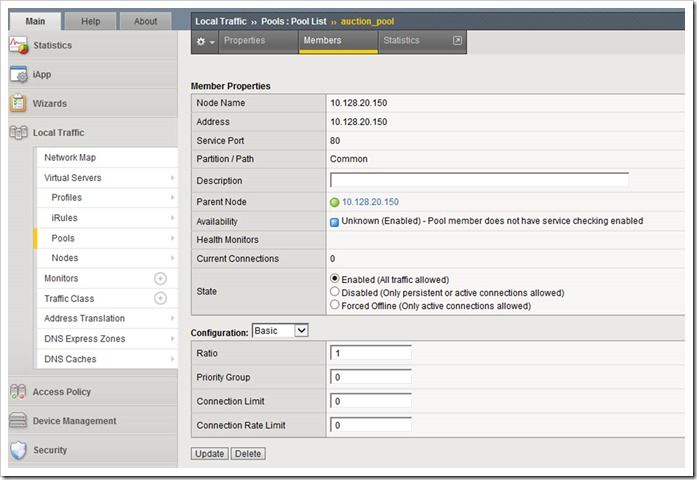The width and height of the screenshot is (697, 480).
Task: Open the Help tab
Action: [90, 21]
